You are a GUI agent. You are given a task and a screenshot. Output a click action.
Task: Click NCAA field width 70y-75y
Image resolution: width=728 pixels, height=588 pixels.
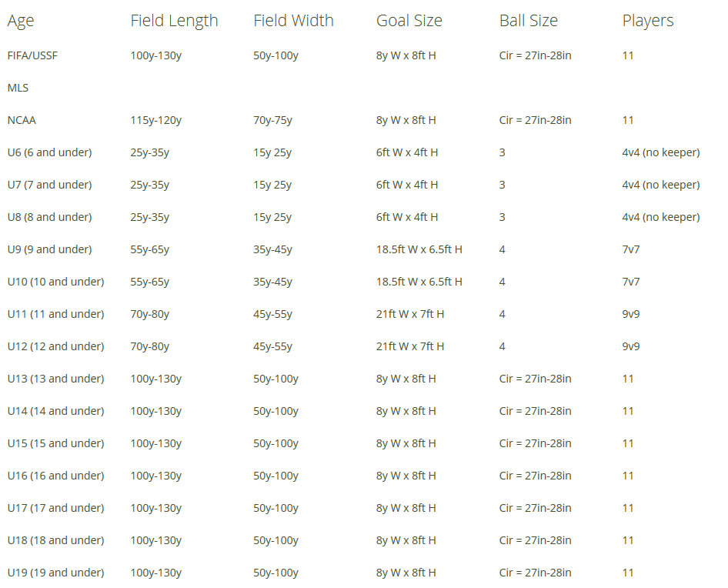pos(272,120)
